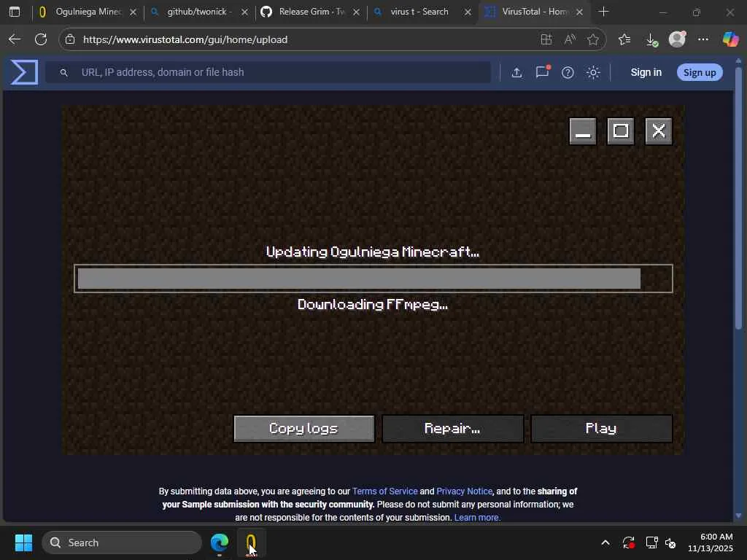Click the Sign up button

[x=700, y=72]
